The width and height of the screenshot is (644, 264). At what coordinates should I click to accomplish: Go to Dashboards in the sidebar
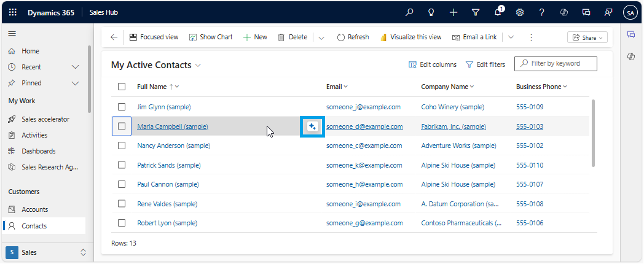coord(38,151)
